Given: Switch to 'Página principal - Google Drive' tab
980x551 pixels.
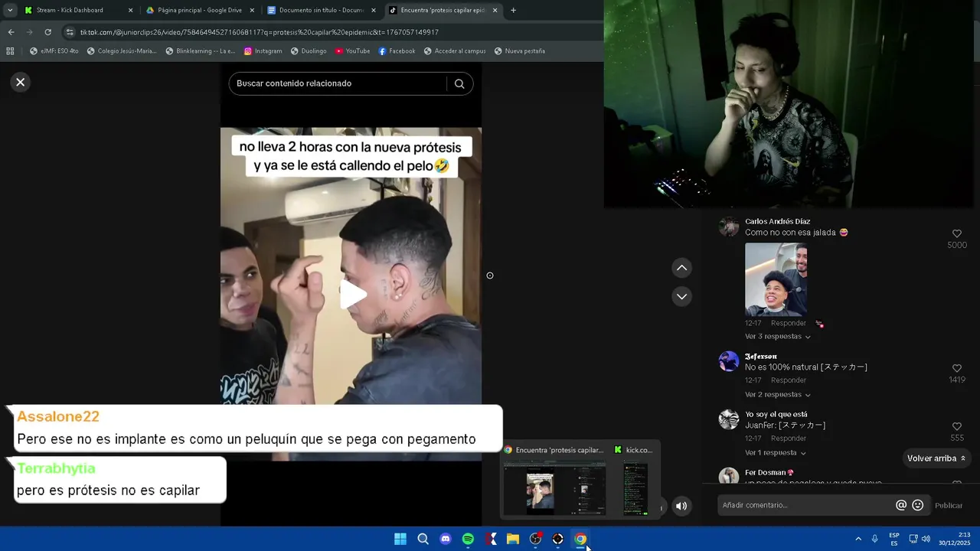Looking at the screenshot, I should 199,11.
